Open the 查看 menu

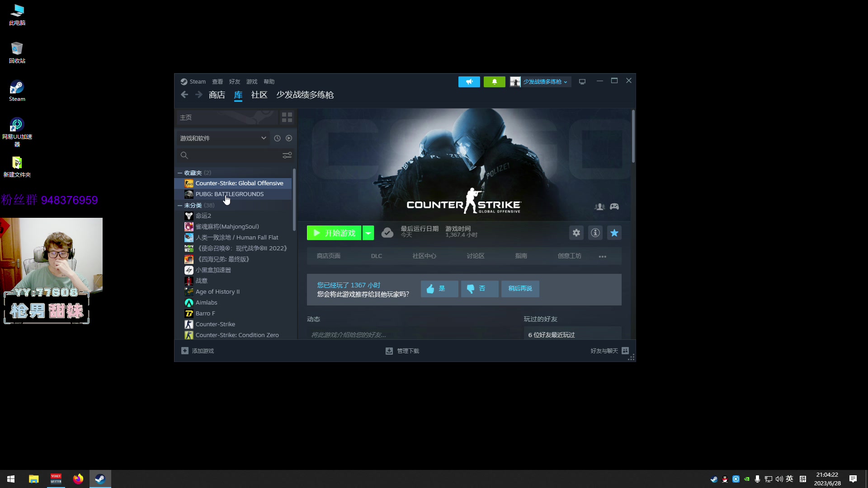click(x=217, y=82)
